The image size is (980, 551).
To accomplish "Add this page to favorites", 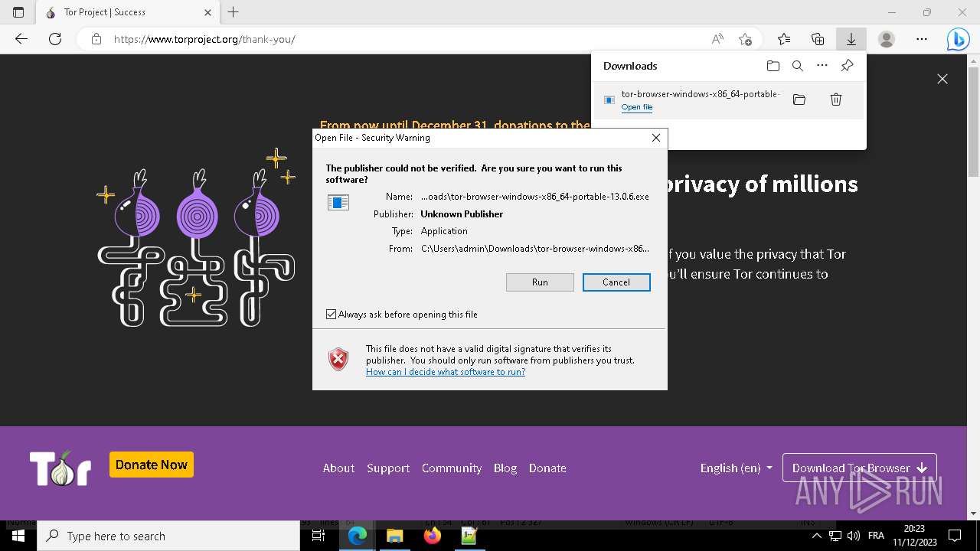I will tap(745, 39).
